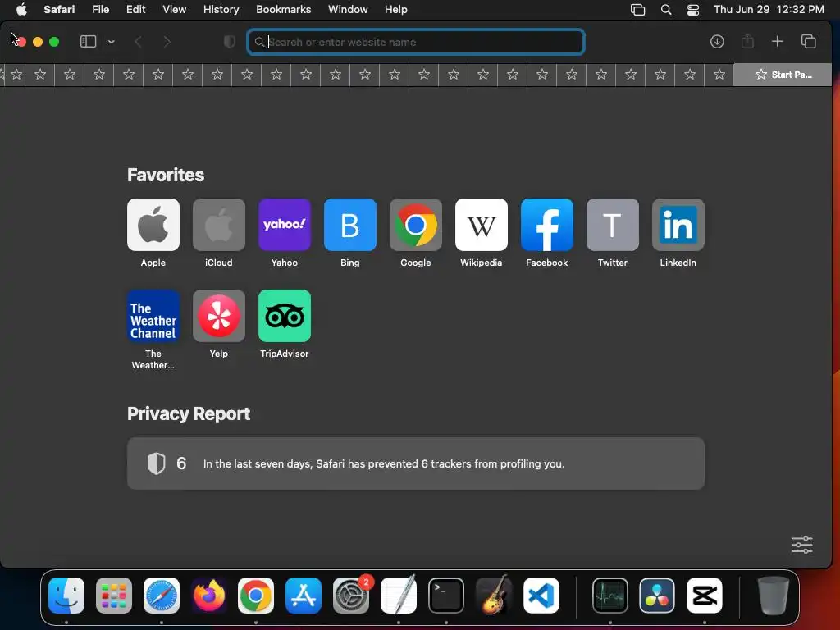Open the Apple favorite tile
Screen dimensions: 840x630
[153, 225]
